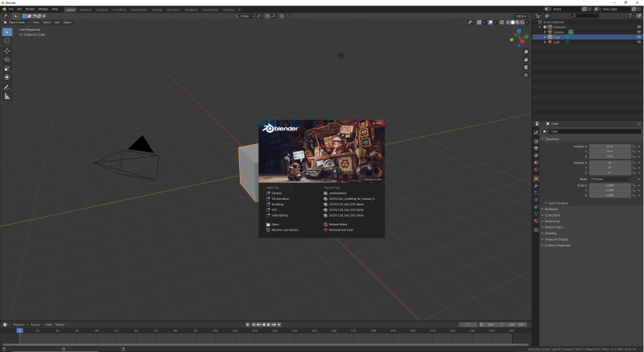Open the Modifiers properties tab
The width and height of the screenshot is (644, 352).
[x=536, y=185]
